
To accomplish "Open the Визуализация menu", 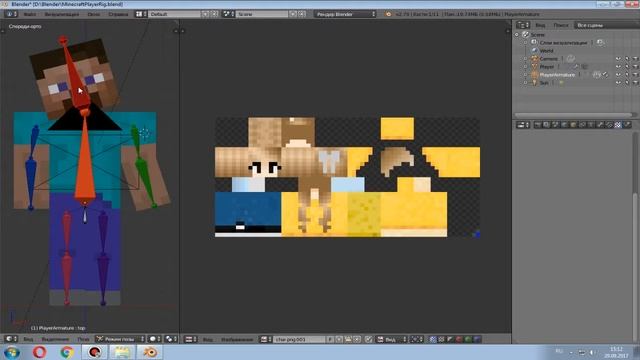I will point(62,14).
